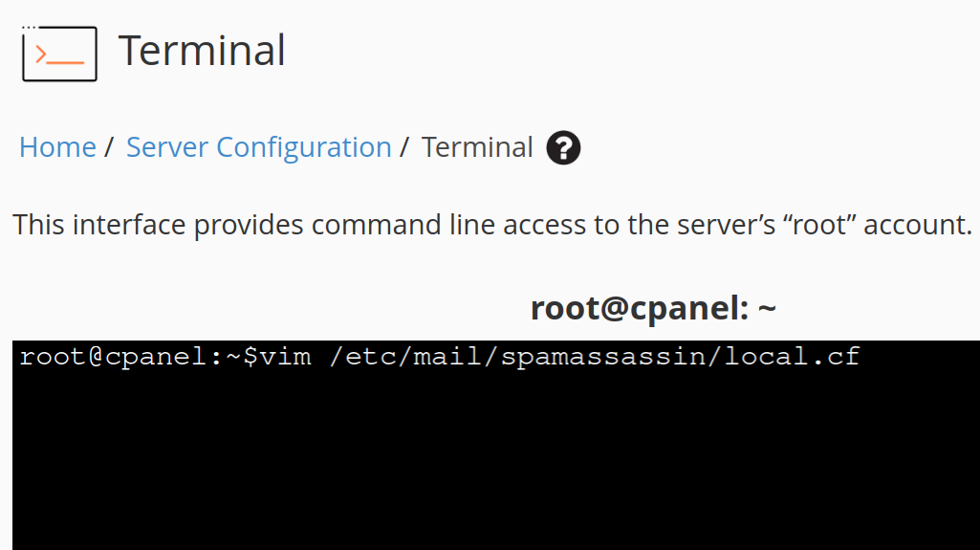This screenshot has height=550, width=980.
Task: Click the slash separator after Server Configuration
Action: click(x=404, y=147)
